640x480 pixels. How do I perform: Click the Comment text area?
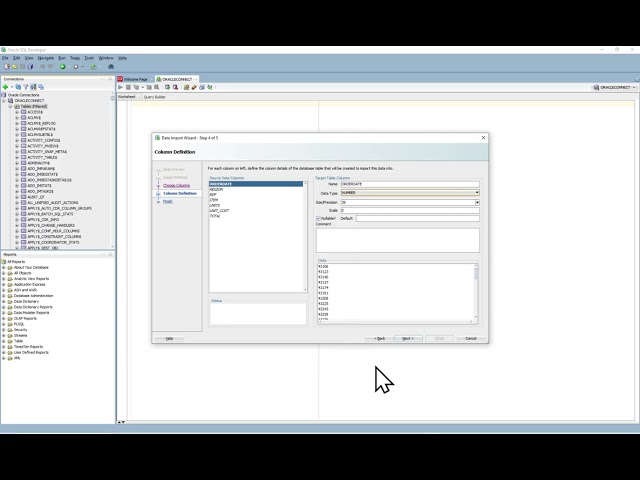[x=398, y=240]
